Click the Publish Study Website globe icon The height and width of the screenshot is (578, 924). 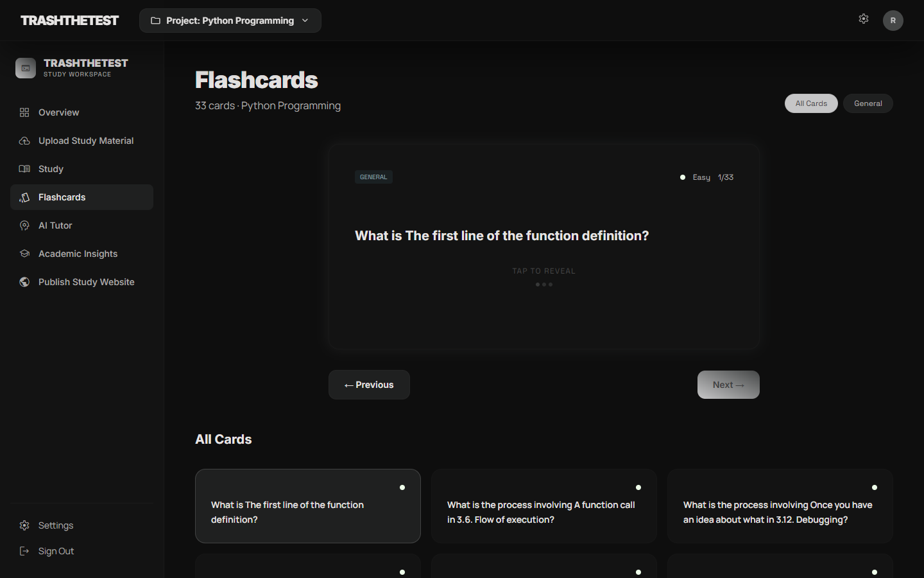24,282
